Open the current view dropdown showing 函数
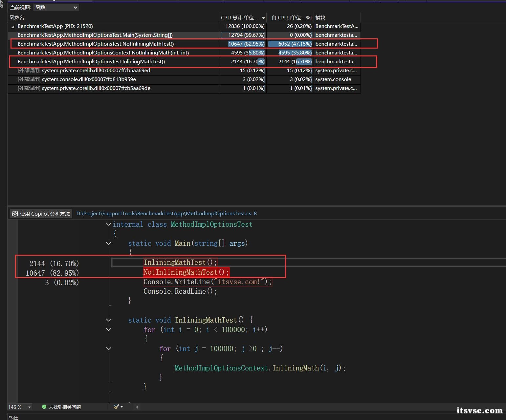The height and width of the screenshot is (420, 506). (x=56, y=7)
